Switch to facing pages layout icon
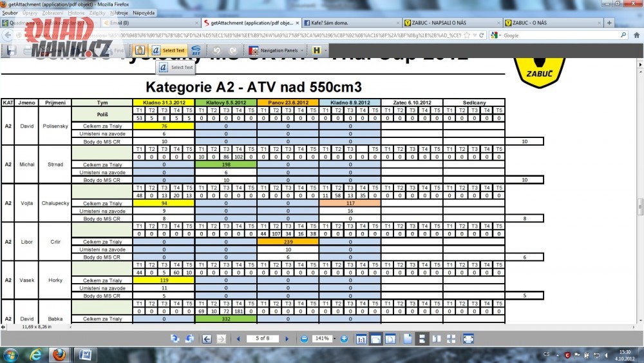The width and height of the screenshot is (644, 363). pos(437,338)
